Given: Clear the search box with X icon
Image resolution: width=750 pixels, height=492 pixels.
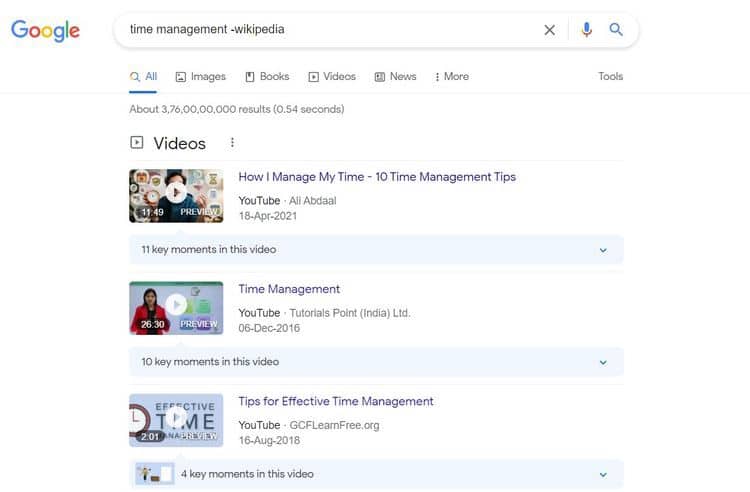Looking at the screenshot, I should click(x=549, y=30).
